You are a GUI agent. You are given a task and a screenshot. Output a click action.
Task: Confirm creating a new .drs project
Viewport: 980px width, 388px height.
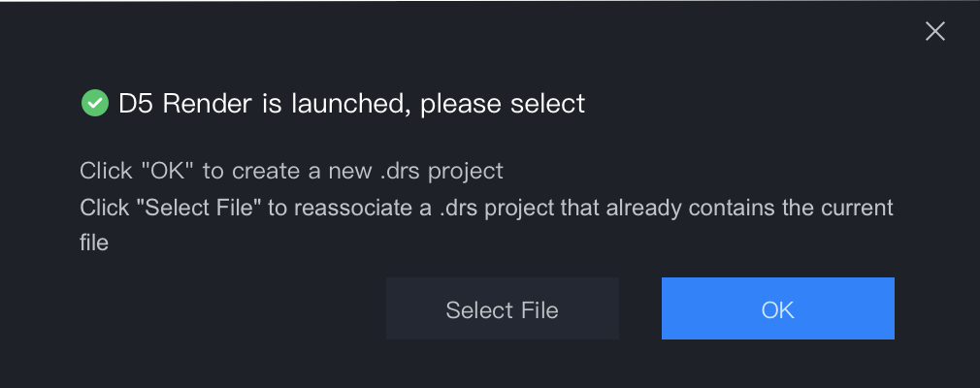point(777,308)
